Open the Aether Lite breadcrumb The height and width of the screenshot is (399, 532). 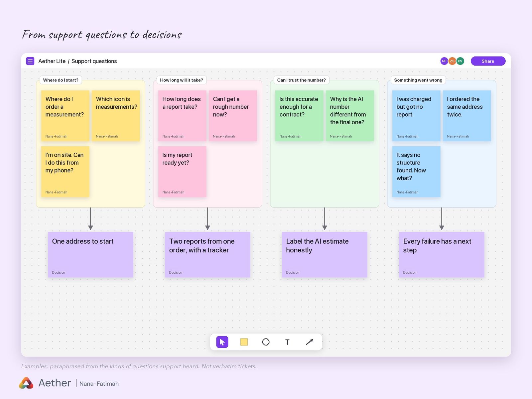52,61
